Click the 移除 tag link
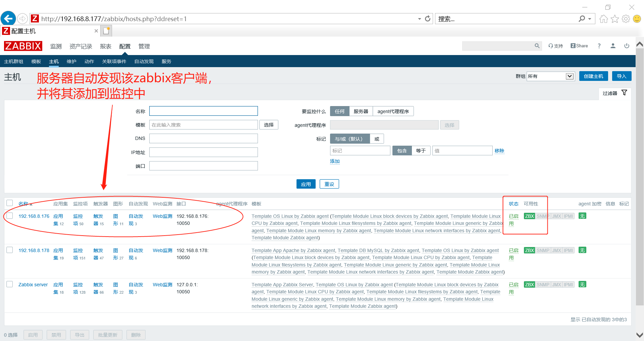Screen dimensions: 644x341 pos(499,151)
